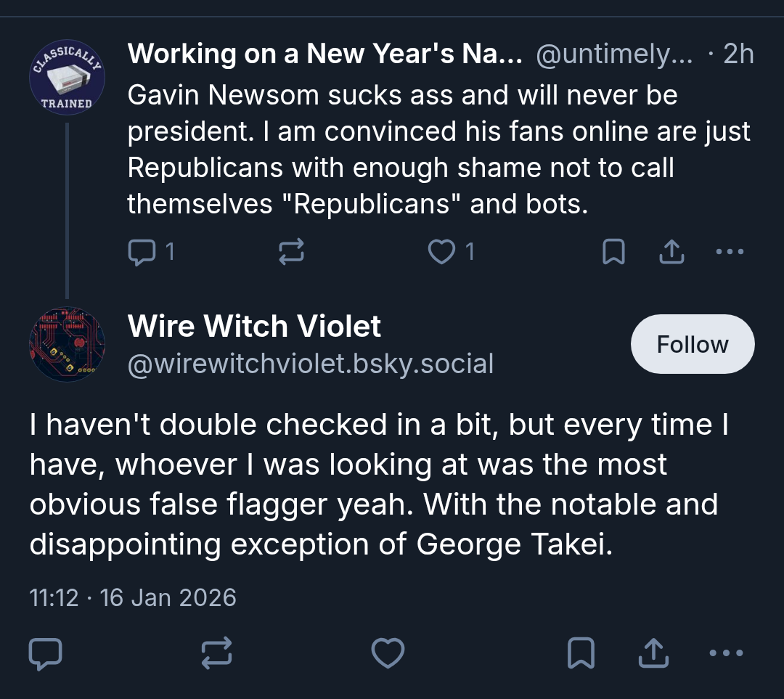The width and height of the screenshot is (784, 699).
Task: Bookmark the parent post by untimely
Action: tap(613, 251)
